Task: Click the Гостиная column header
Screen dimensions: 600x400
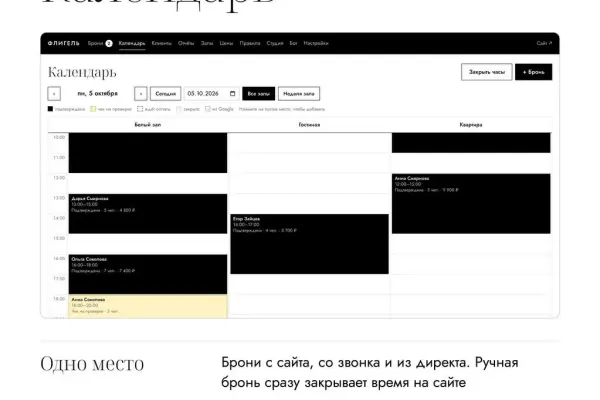Action: (309, 125)
